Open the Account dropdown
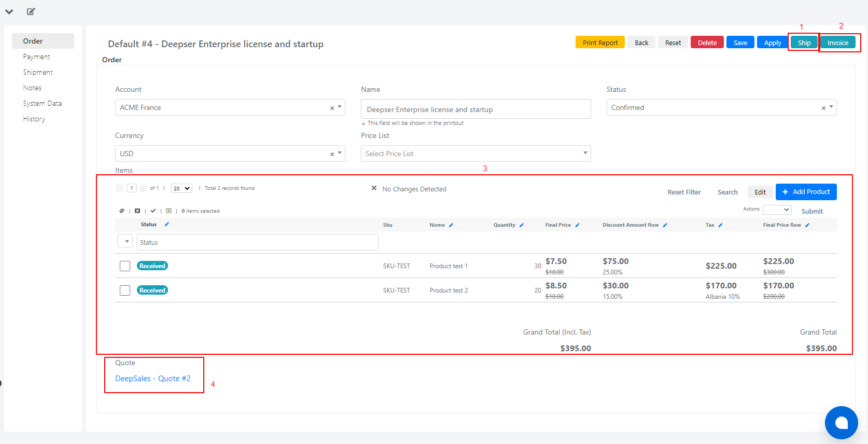868x444 pixels. [230, 107]
